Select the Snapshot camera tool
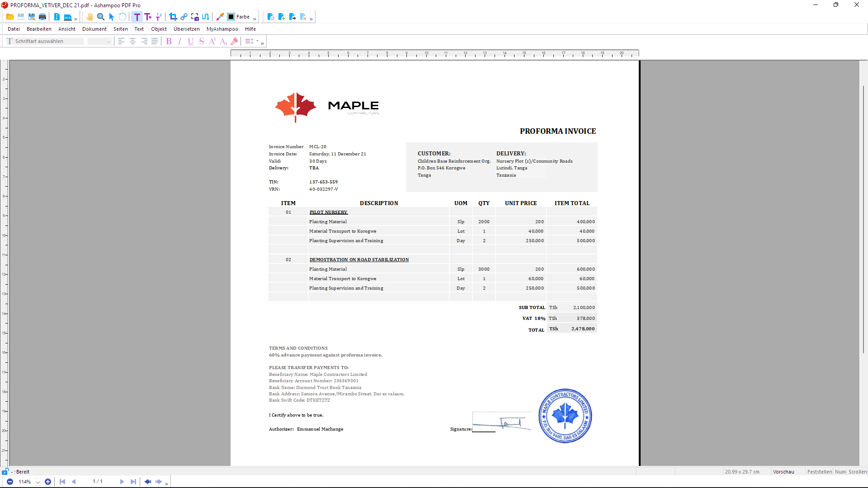Viewport: 868px width, 488px height. tap(195, 17)
